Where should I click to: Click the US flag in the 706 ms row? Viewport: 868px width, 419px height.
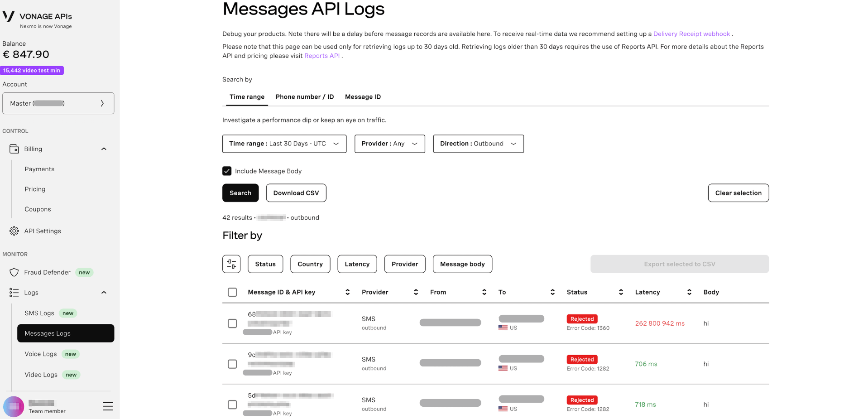(x=503, y=368)
